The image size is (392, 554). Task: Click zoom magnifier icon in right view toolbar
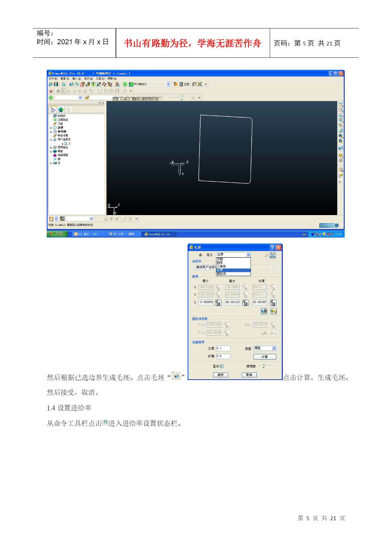tap(341, 125)
